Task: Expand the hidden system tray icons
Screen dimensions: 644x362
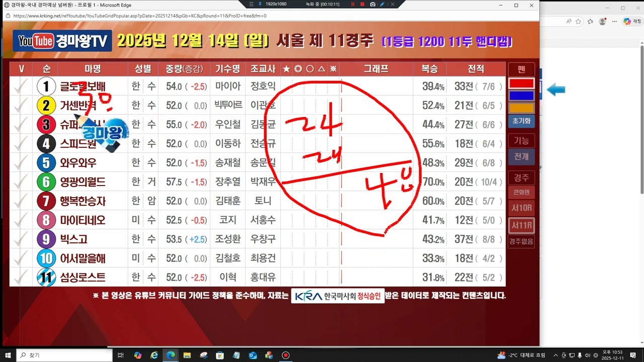Action: (x=555, y=355)
